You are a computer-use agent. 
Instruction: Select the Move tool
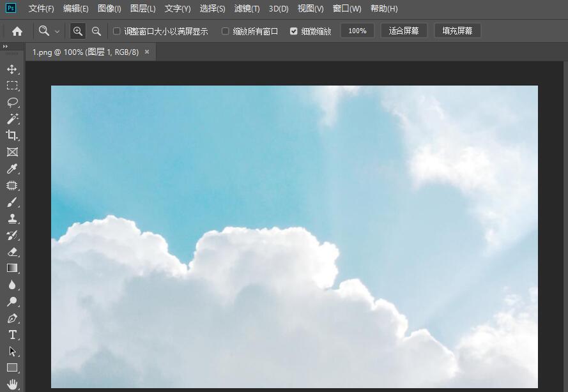coord(12,69)
